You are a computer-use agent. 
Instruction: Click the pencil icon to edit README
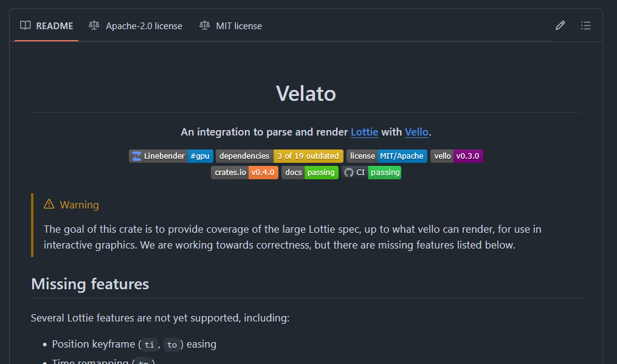560,26
